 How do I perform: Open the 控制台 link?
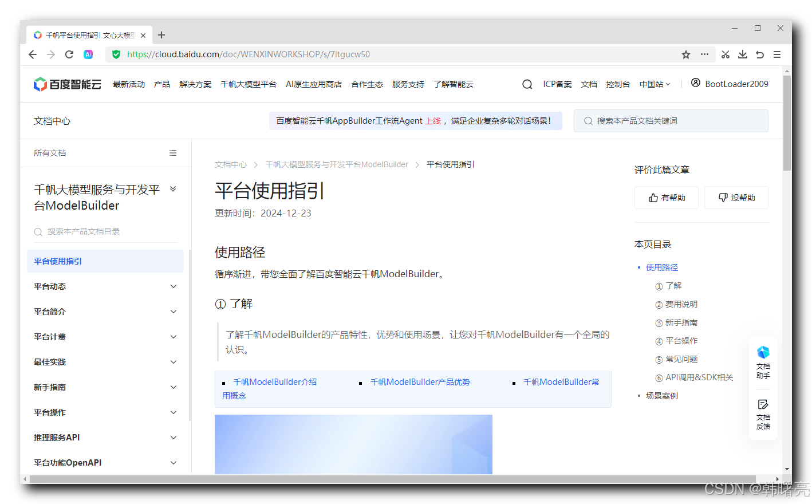(618, 84)
